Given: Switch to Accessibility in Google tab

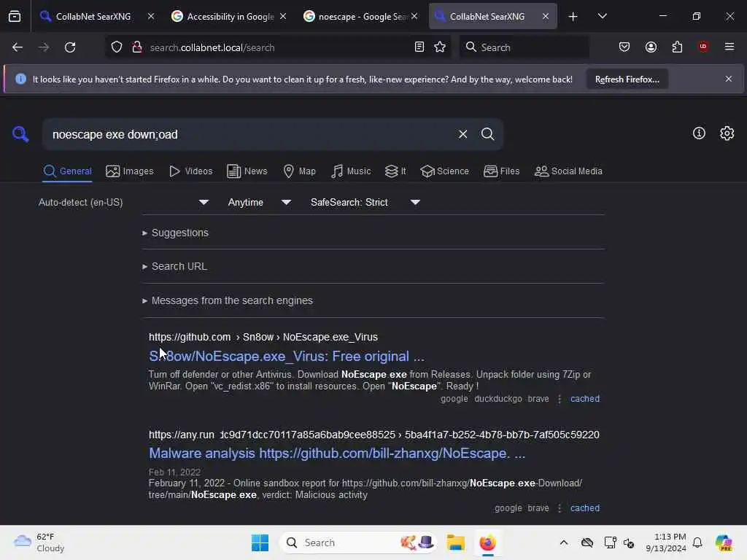Looking at the screenshot, I should (x=230, y=16).
